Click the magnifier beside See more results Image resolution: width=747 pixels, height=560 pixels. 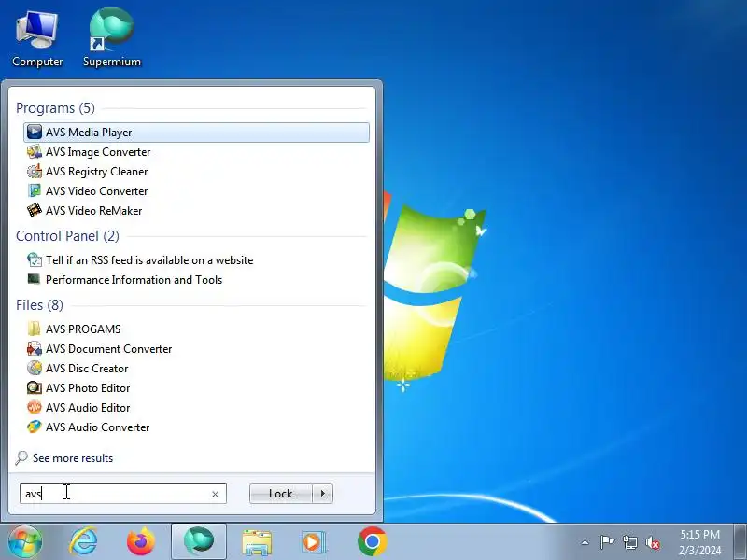(21, 457)
